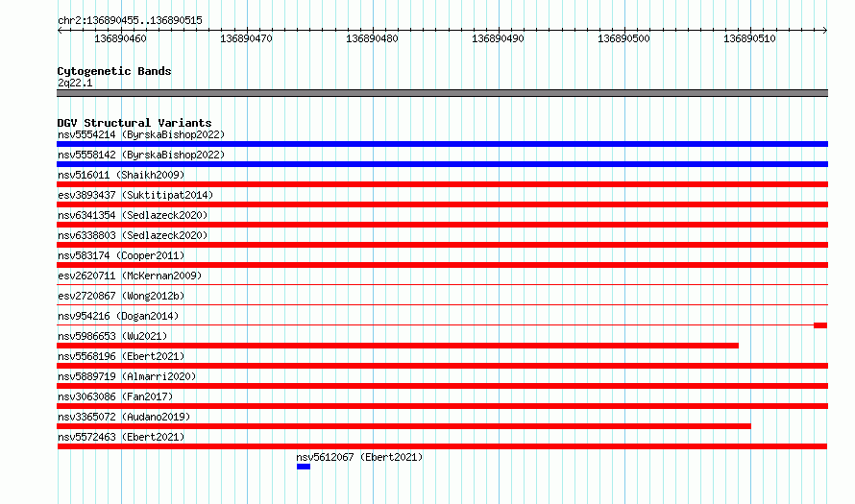Click ruler position 136890500
This screenshot has height=504, width=855.
[623, 38]
